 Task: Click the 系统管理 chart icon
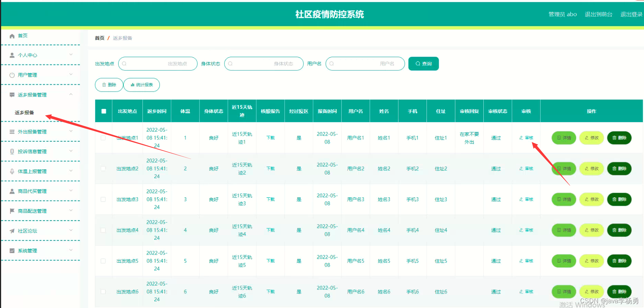[12, 251]
